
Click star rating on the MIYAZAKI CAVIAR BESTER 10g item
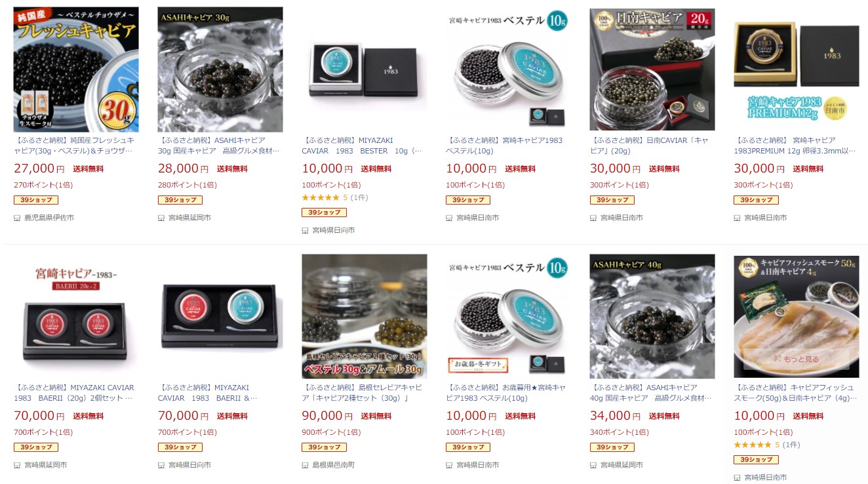point(320,197)
